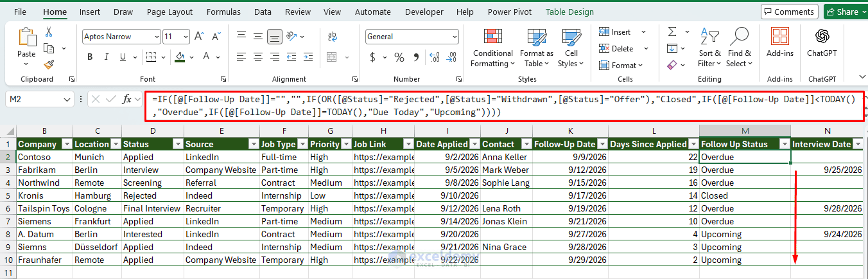Switch to the Data tab
The image size is (868, 279).
[x=263, y=12]
